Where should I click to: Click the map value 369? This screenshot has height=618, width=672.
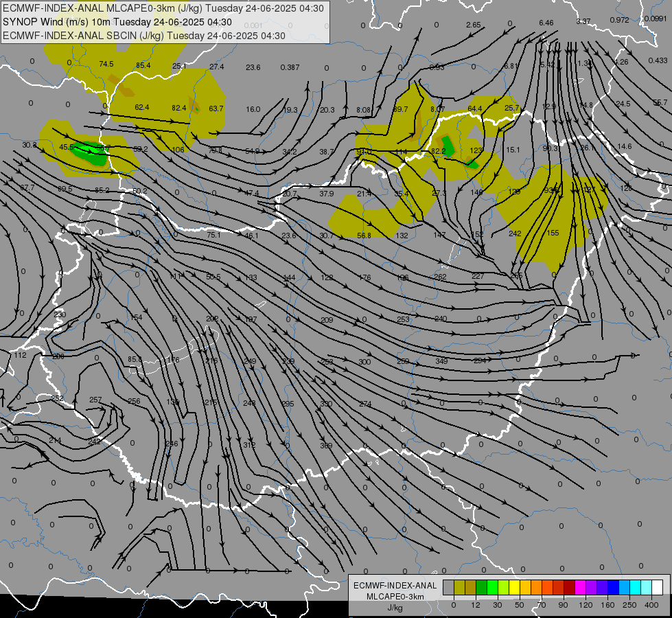pyautogui.click(x=326, y=446)
